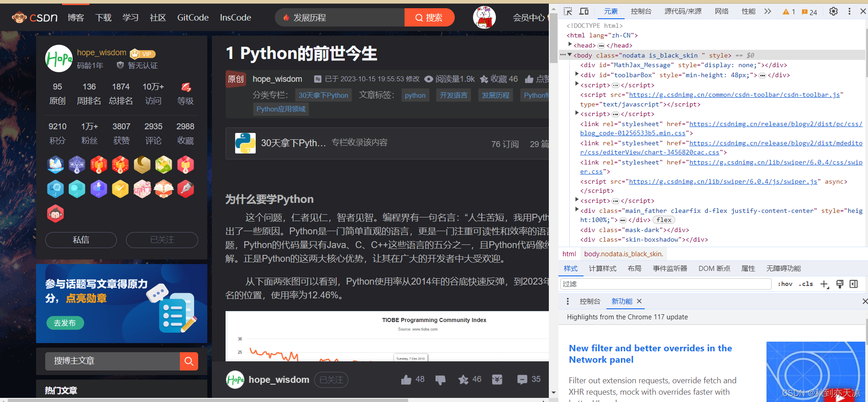The height and width of the screenshot is (402, 868).
Task: Open the warnings count indicator
Action: [x=789, y=12]
